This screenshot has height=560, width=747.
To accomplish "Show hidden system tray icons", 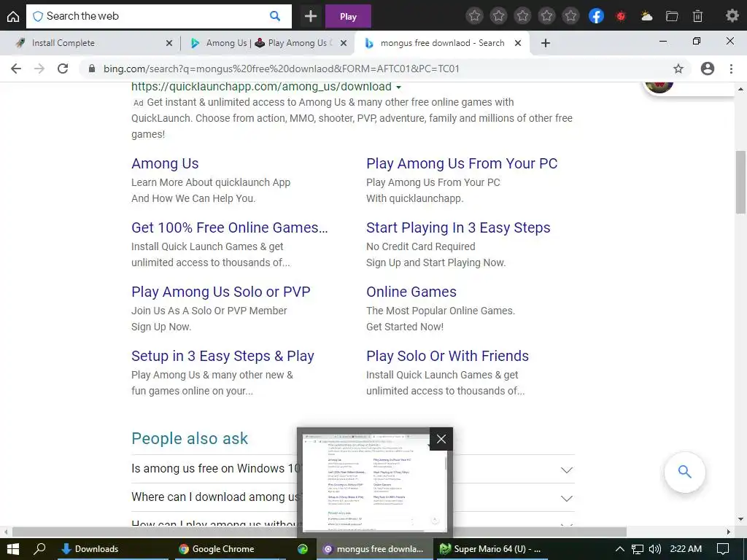I will [620, 549].
